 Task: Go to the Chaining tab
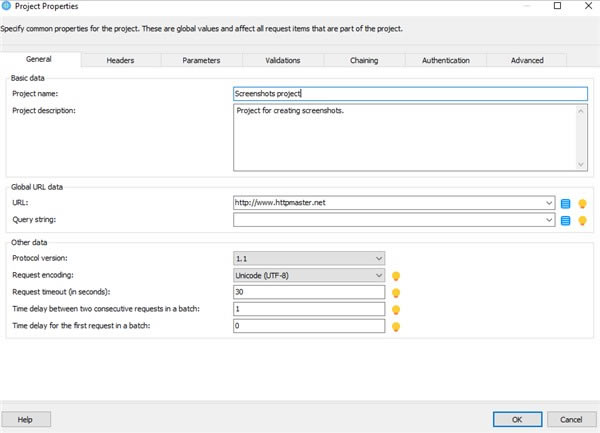coord(364,60)
